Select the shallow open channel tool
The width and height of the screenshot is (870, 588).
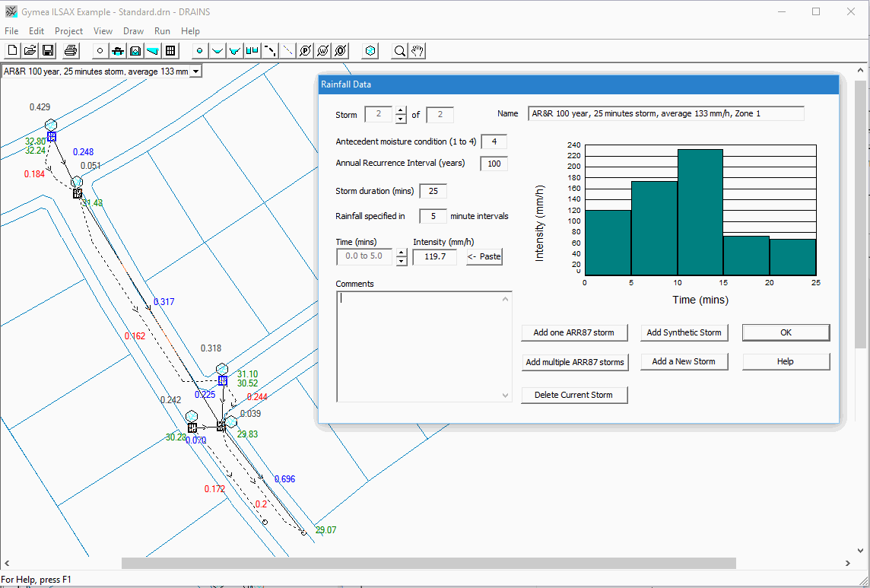click(217, 51)
